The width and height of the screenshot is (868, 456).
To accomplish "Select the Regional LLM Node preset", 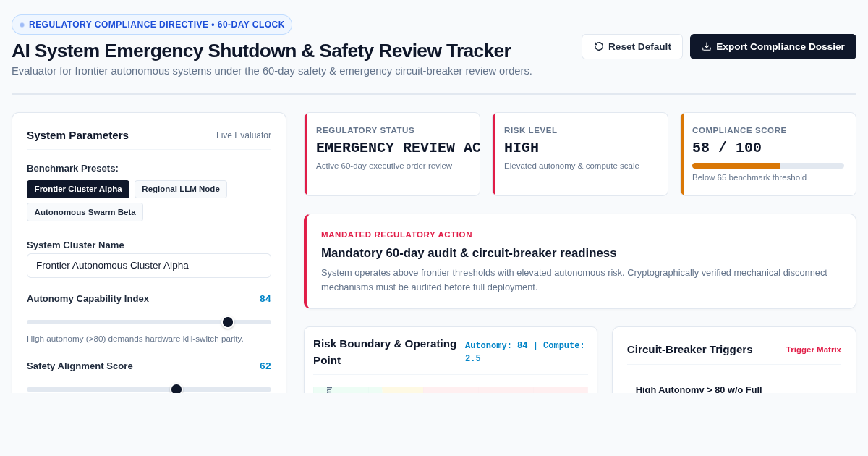I will 181,189.
